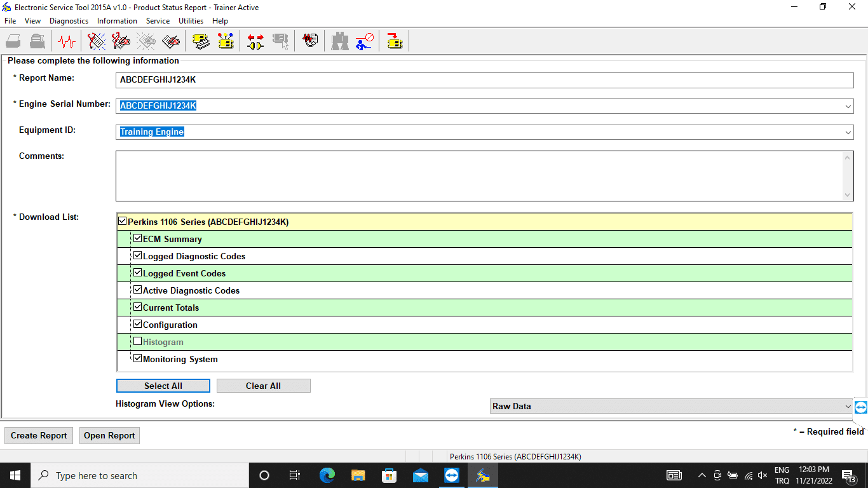868x488 pixels.
Task: Uncheck the Monitoring System checkbox
Action: tap(138, 359)
